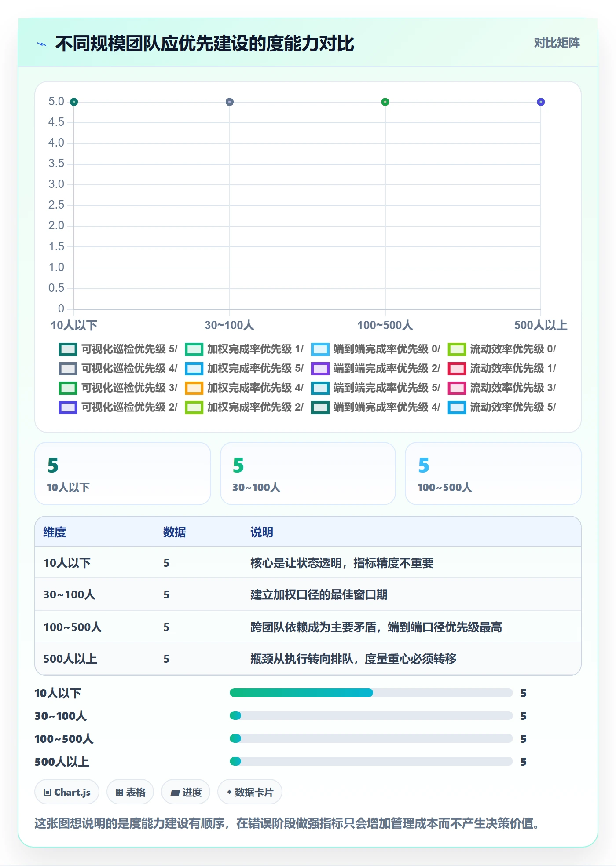Click table cell 瓶颈从执行转向排队，度量重心必须转移
Image resolution: width=616 pixels, height=866 pixels.
pos(353,659)
